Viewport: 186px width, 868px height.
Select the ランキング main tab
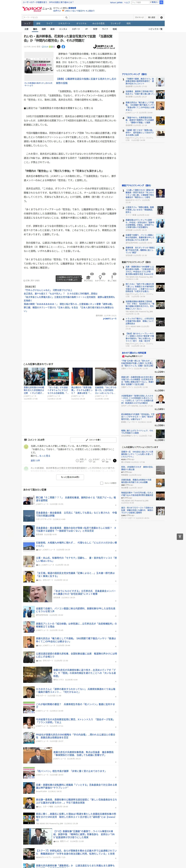pyautogui.click(x=115, y=24)
